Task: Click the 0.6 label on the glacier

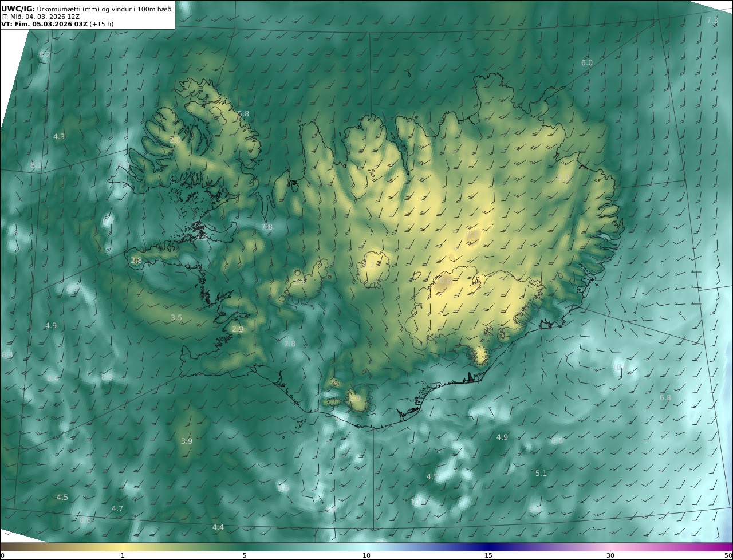Action: (x=446, y=281)
